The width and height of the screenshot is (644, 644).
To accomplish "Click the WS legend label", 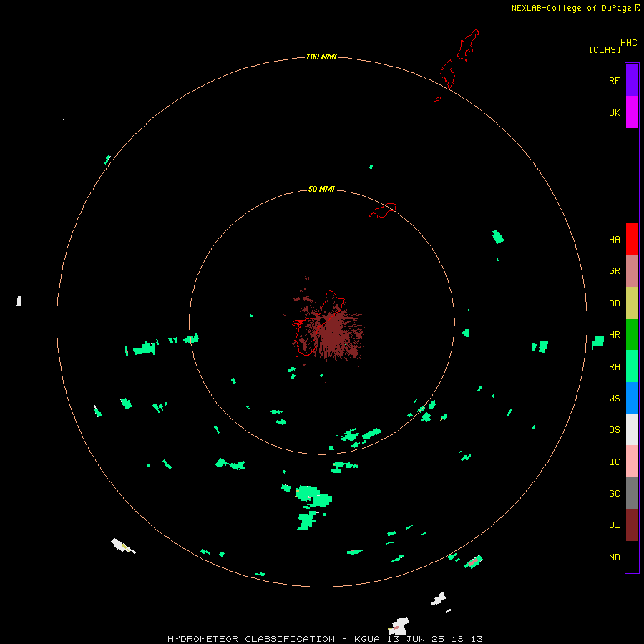I will [x=614, y=399].
